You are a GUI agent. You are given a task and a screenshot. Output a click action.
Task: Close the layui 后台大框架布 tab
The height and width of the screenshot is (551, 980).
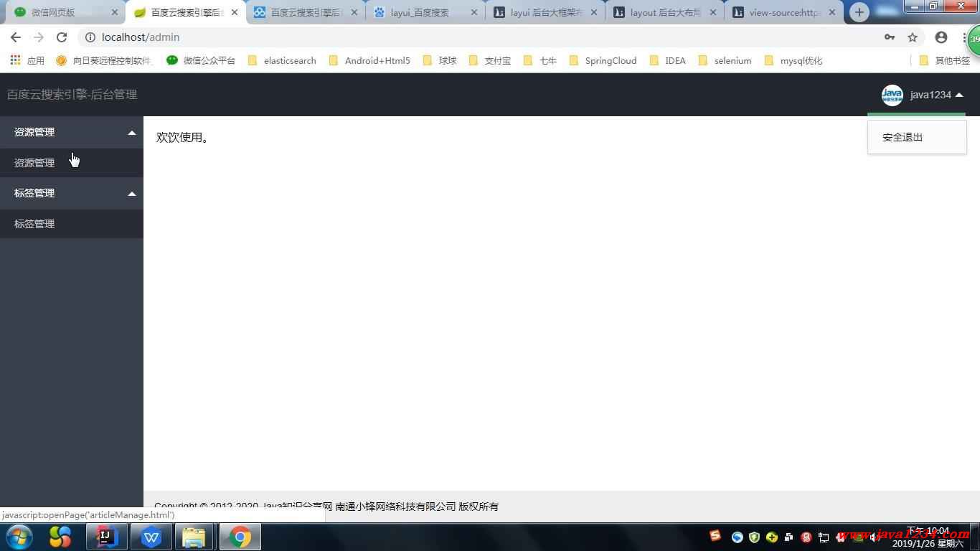pyautogui.click(x=593, y=12)
